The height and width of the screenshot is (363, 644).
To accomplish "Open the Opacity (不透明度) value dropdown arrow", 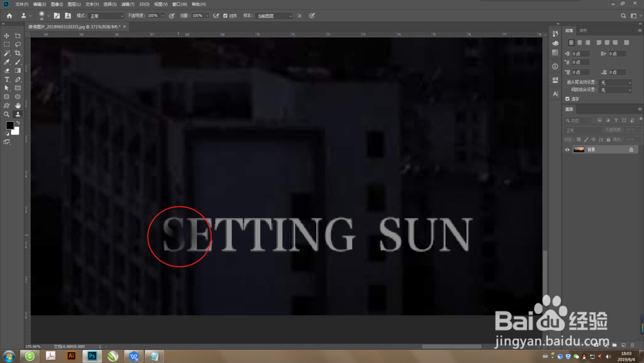I will point(163,15).
